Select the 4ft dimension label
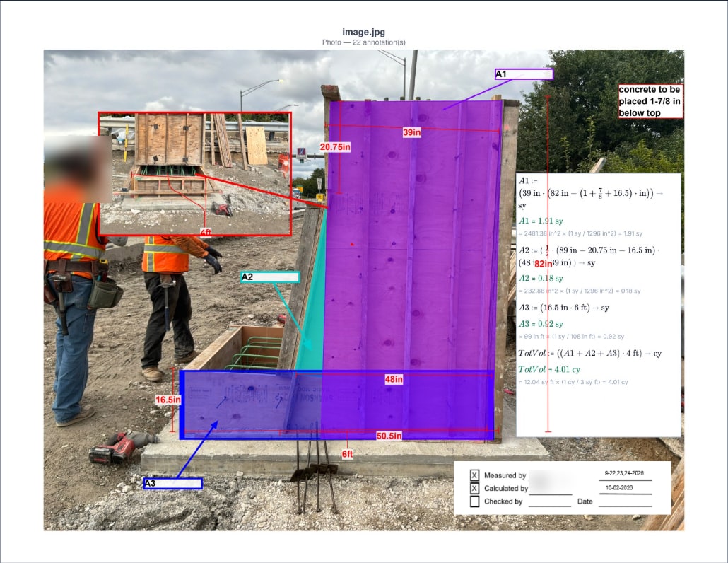The image size is (728, 563). point(206,232)
